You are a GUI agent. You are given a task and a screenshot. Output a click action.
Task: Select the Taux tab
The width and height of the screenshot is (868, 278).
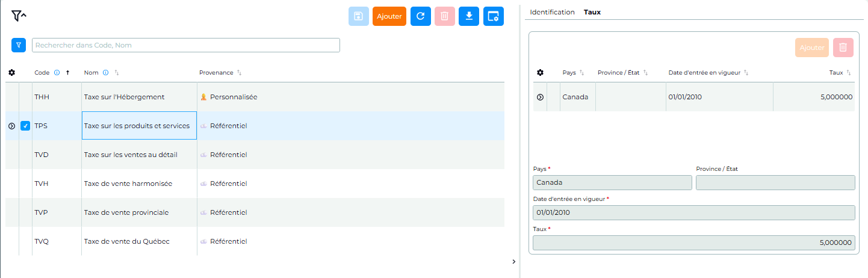pyautogui.click(x=592, y=12)
